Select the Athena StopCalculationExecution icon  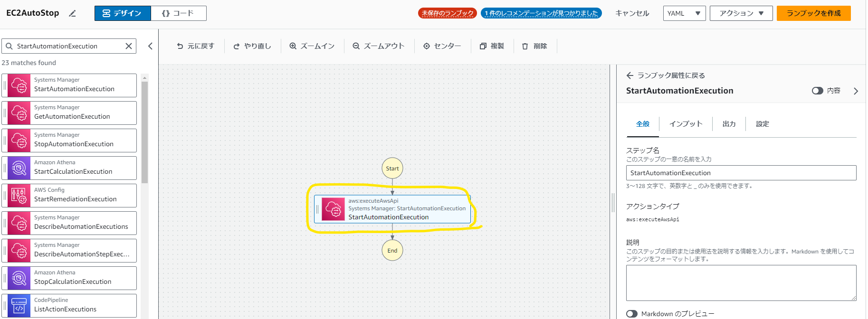pos(19,278)
